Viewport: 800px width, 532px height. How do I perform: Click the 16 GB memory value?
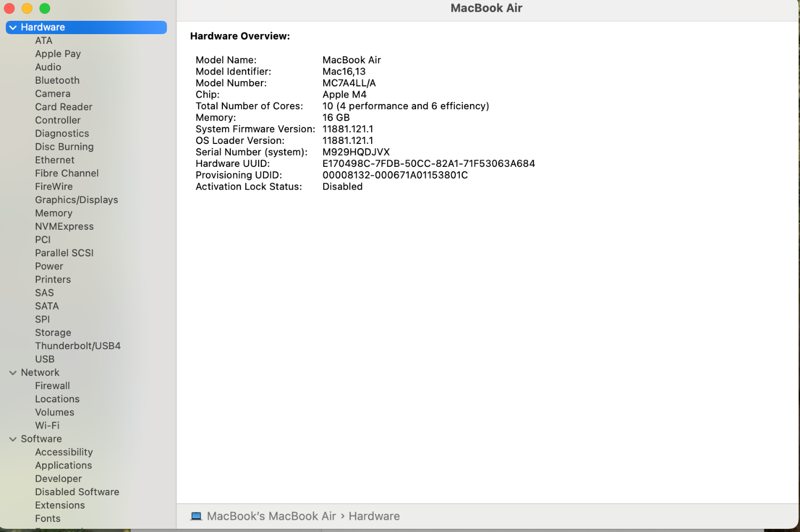(x=336, y=117)
